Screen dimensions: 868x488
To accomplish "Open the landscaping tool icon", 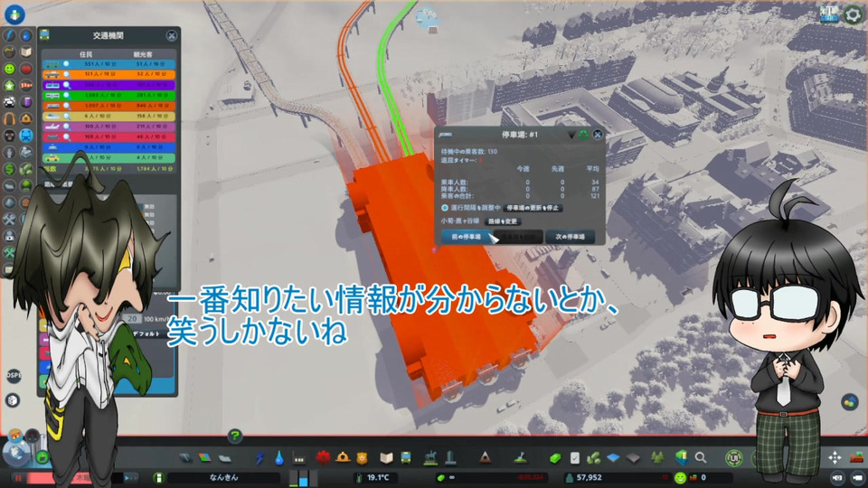I will [x=520, y=457].
